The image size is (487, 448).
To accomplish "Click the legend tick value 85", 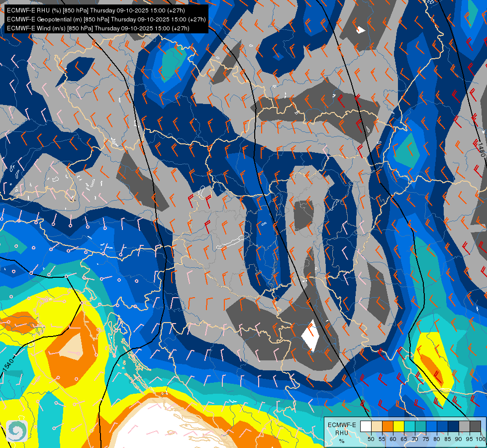I will (x=448, y=439).
